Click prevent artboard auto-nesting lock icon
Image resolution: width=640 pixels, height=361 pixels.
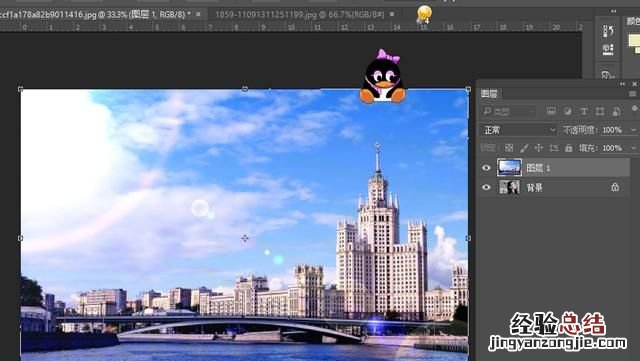tap(554, 148)
